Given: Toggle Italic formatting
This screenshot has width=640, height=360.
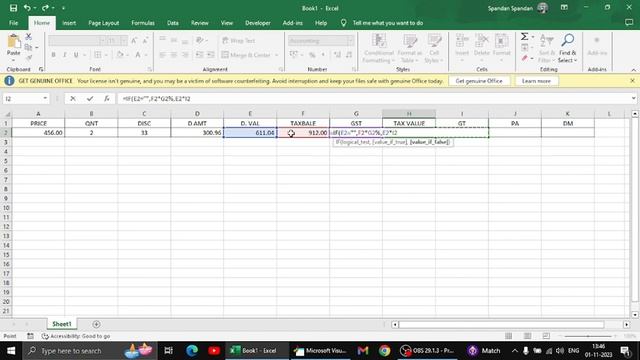Looking at the screenshot, I should pos(64,55).
